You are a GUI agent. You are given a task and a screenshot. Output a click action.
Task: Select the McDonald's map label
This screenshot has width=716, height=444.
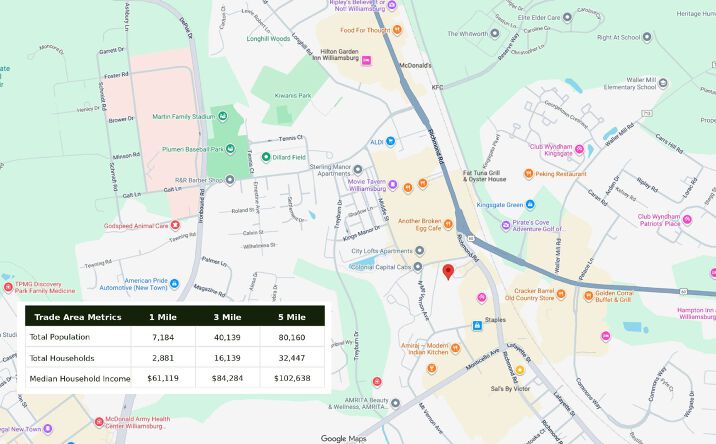(415, 65)
